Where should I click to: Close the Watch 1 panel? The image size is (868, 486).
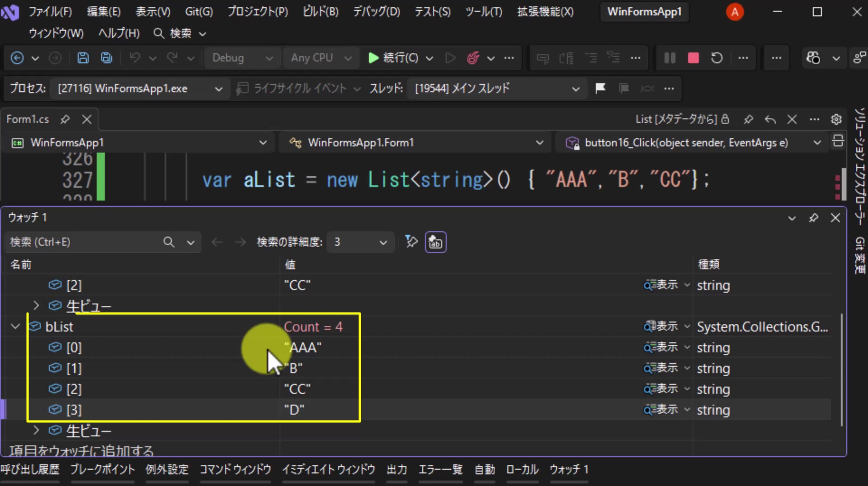pos(835,218)
